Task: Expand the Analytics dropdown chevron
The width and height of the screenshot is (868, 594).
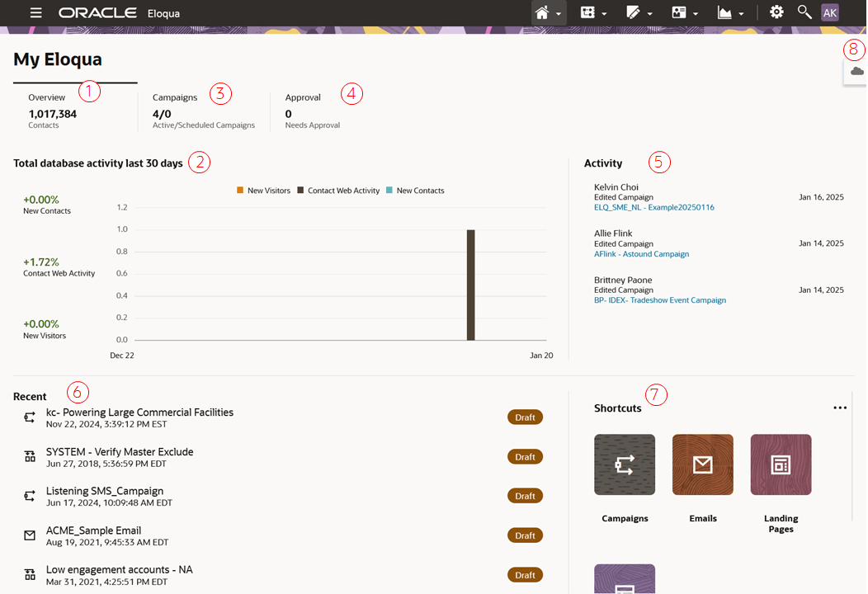Action: (741, 14)
